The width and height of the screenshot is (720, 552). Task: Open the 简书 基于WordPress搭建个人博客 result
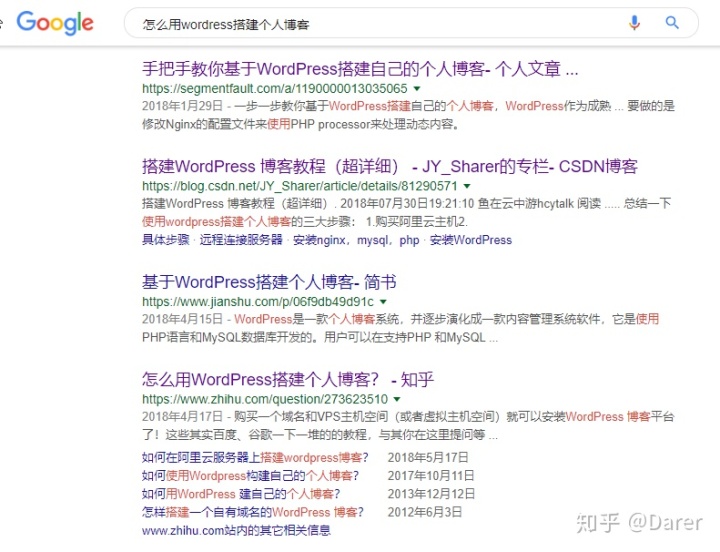[269, 282]
